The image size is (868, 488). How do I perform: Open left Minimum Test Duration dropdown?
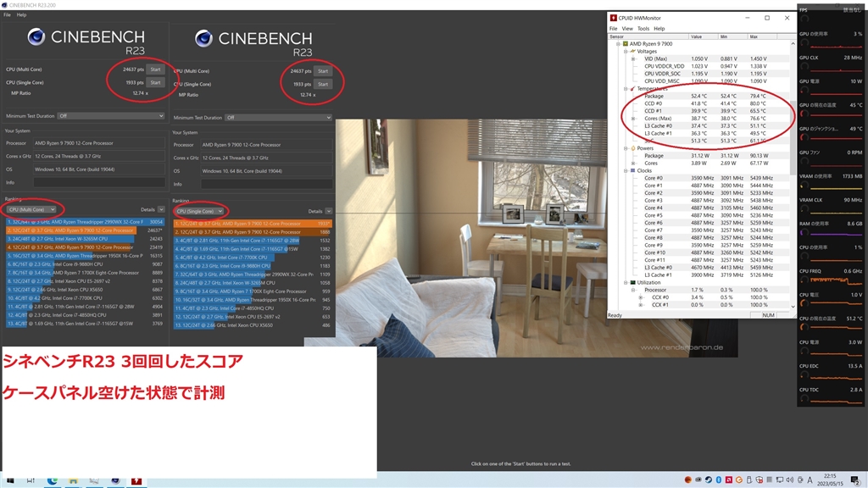pos(111,116)
